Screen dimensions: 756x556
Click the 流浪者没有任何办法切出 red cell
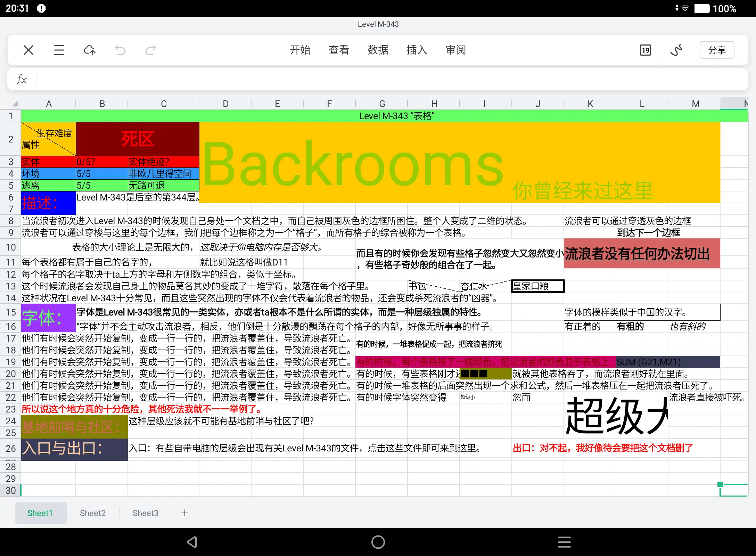pos(642,253)
